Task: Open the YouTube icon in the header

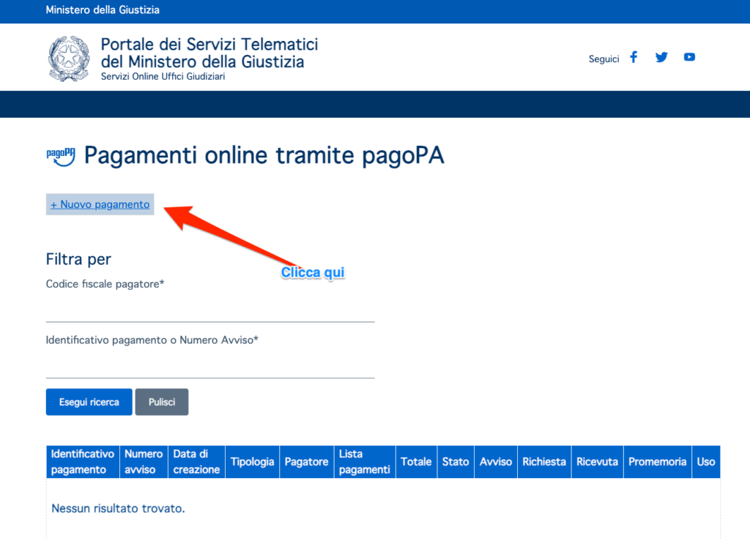Action: pos(688,56)
